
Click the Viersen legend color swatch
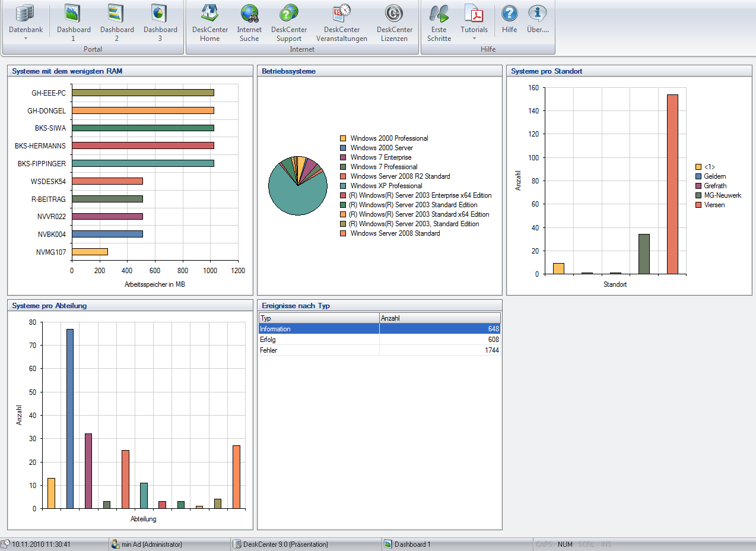[698, 205]
